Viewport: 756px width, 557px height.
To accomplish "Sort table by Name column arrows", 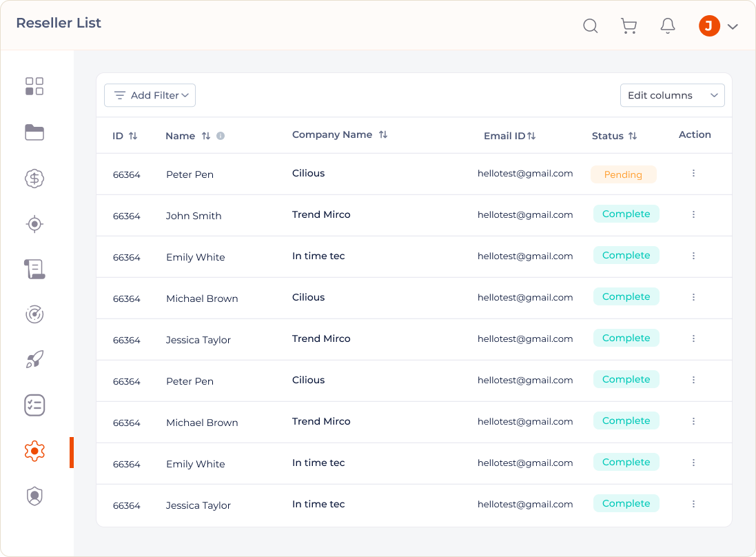I will click(206, 136).
